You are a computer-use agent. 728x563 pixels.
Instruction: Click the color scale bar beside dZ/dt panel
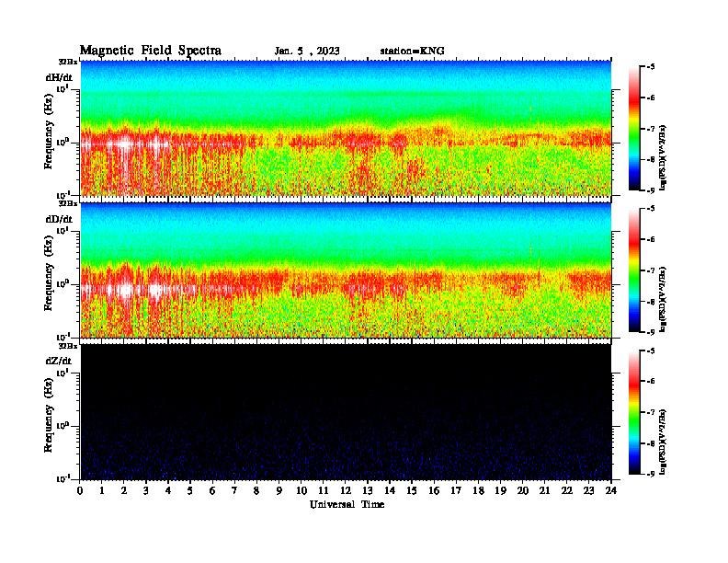(x=633, y=412)
